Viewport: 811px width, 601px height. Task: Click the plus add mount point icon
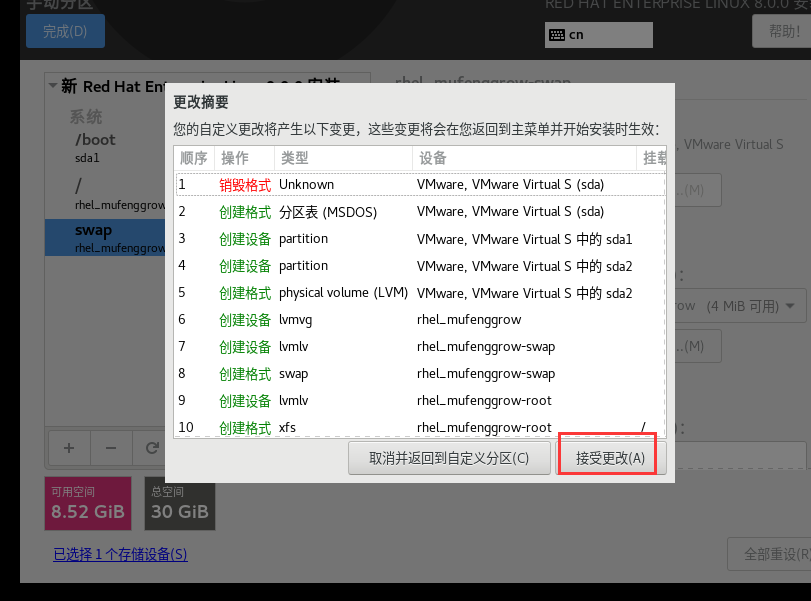69,448
